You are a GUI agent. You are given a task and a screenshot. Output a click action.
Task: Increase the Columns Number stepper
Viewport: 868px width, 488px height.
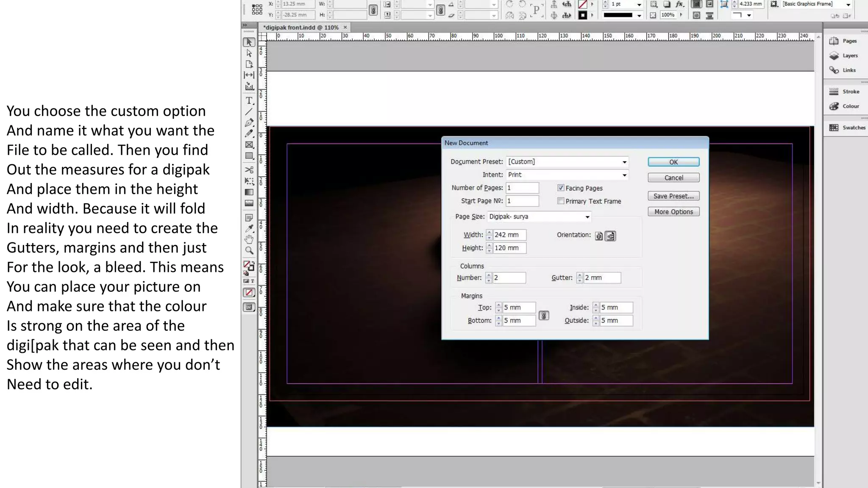(x=489, y=275)
